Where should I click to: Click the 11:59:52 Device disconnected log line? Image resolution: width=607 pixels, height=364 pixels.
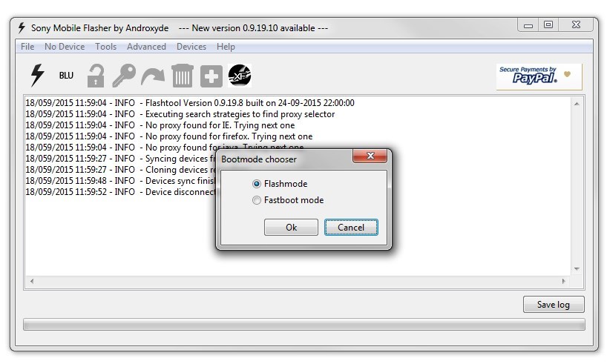[120, 192]
